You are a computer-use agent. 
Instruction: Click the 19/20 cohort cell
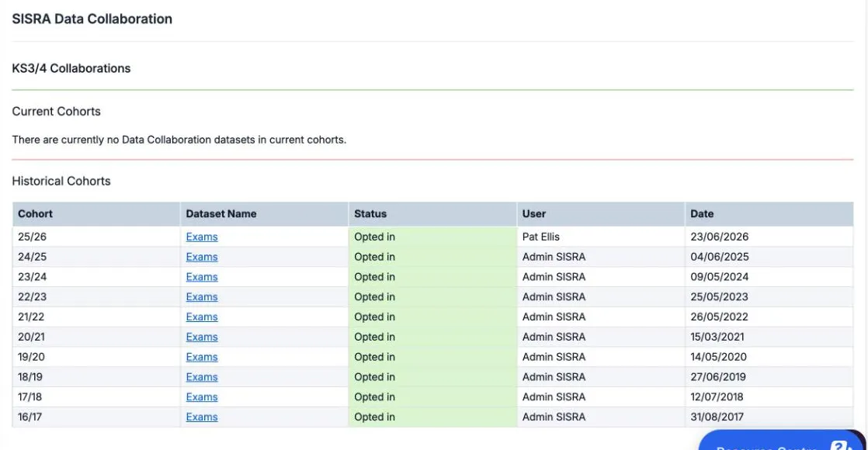point(96,357)
